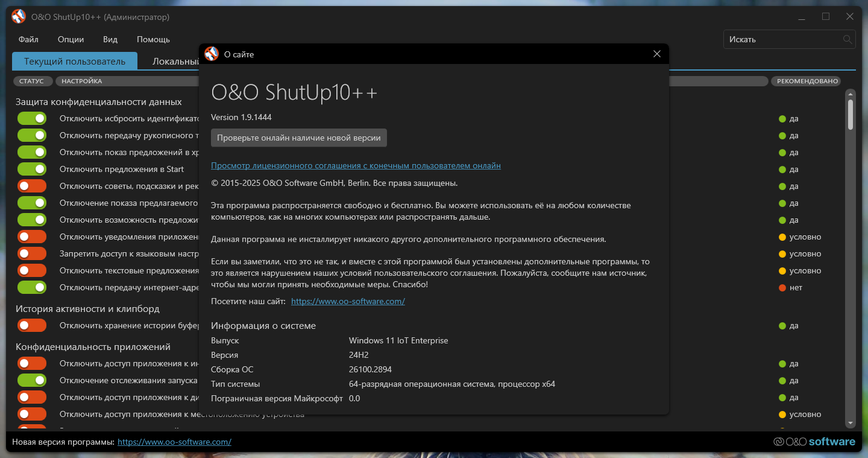This screenshot has height=458, width=868.
Task: Toggle 'Отключить показ предложений' switch
Action: (x=32, y=152)
